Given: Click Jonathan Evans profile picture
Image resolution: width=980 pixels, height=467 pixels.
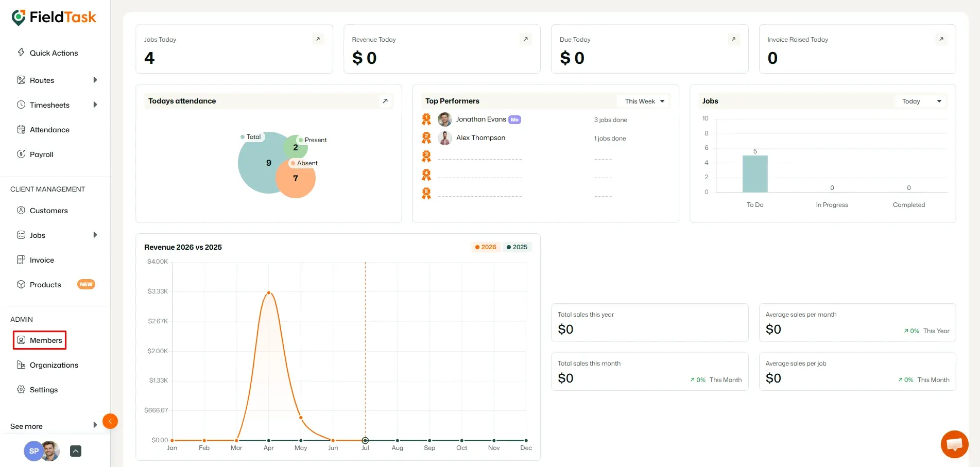Looking at the screenshot, I should click(445, 119).
